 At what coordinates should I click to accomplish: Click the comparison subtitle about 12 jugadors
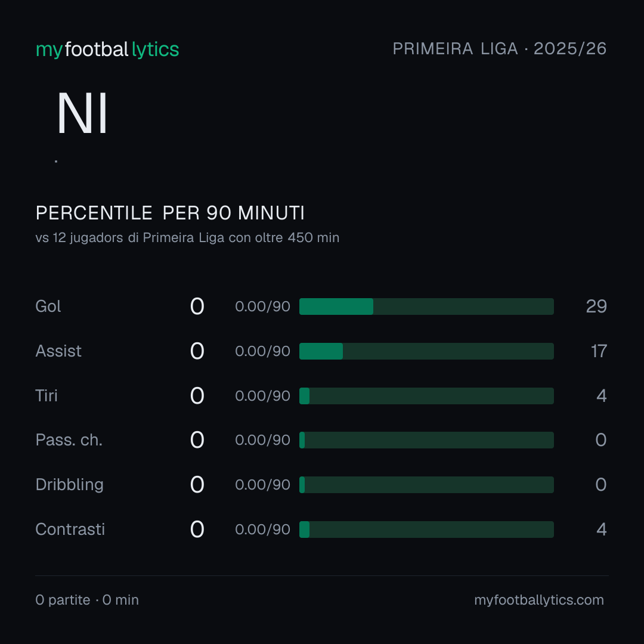click(x=187, y=238)
